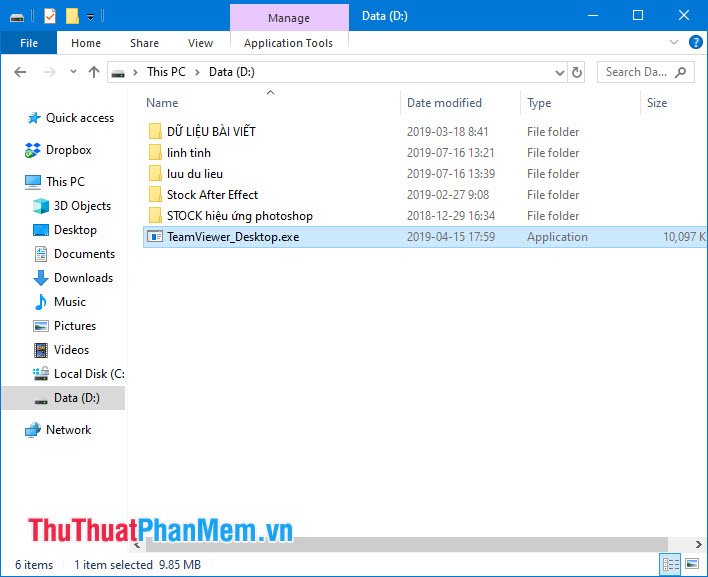Maximize the Data (D:) window
This screenshot has height=577, width=708.
click(x=638, y=16)
